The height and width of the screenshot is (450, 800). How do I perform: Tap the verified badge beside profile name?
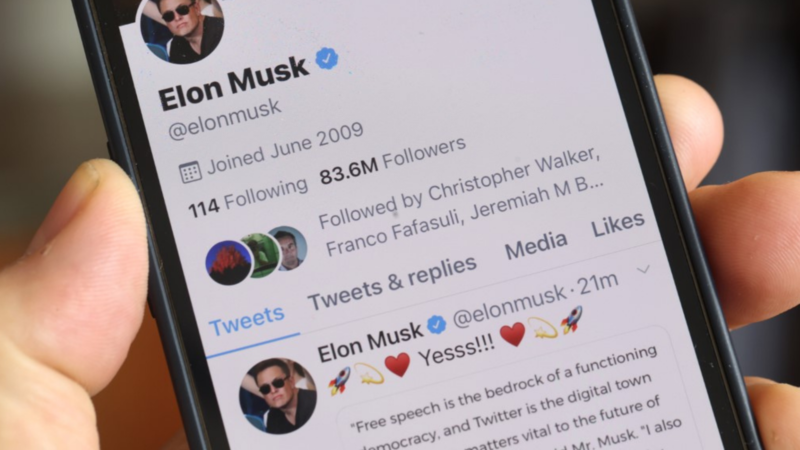(327, 58)
